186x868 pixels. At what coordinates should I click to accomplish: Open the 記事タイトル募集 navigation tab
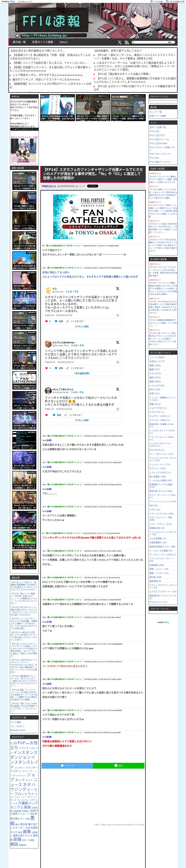click(x=43, y=42)
